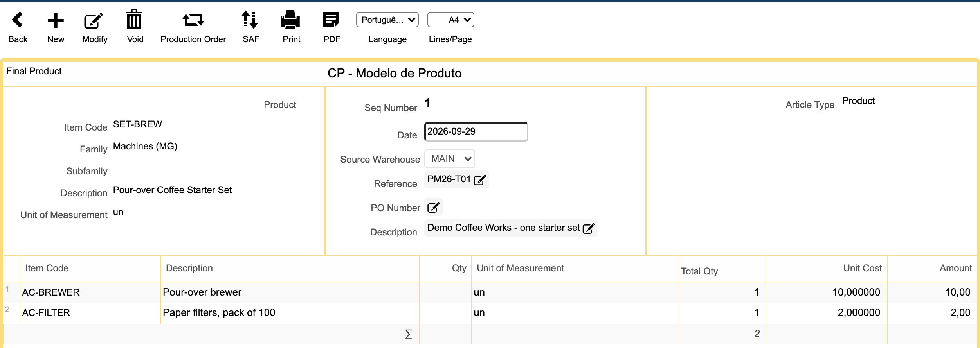The width and height of the screenshot is (980, 348).
Task: Print the document with the printer icon
Action: [290, 20]
